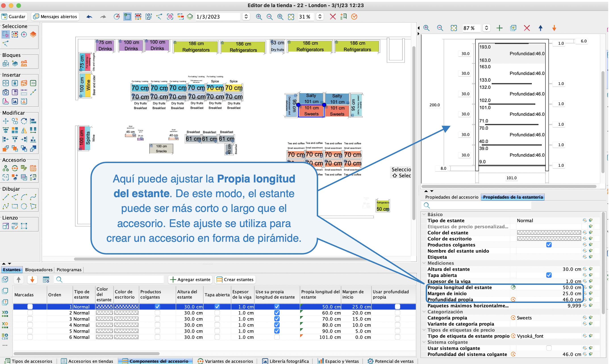
Task: Collapse the Sistema colgante section
Action: coord(424,342)
